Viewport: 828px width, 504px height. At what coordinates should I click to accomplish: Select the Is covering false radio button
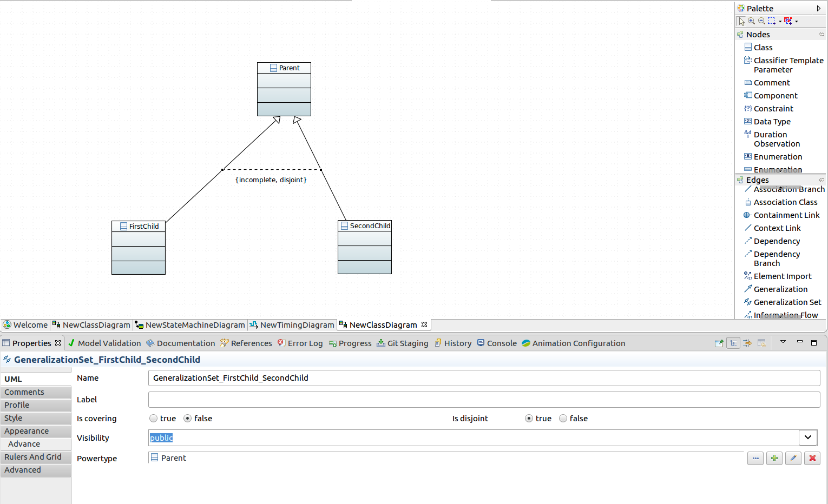[x=188, y=419]
